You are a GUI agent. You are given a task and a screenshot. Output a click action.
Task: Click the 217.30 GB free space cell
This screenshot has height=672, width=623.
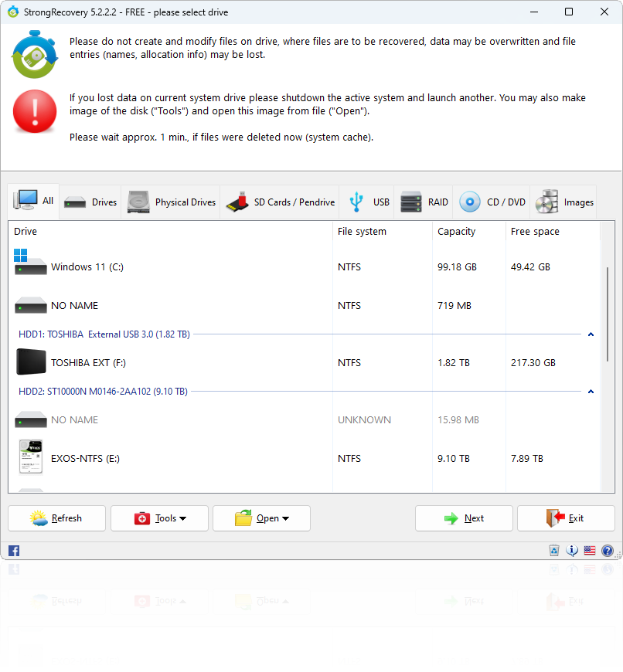(533, 363)
